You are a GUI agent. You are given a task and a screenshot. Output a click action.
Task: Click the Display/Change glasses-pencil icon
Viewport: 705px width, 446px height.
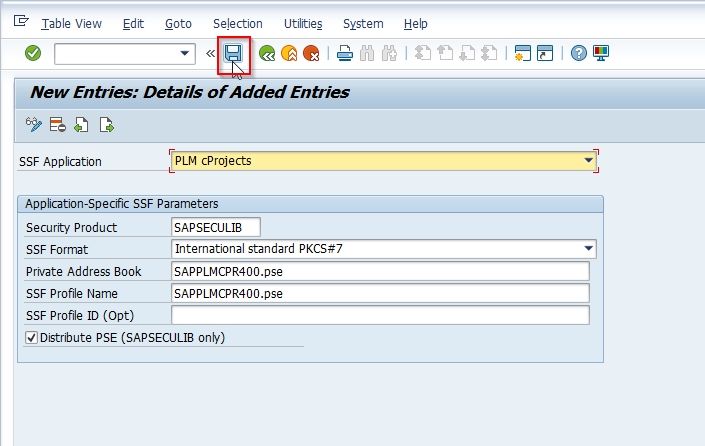pos(34,125)
